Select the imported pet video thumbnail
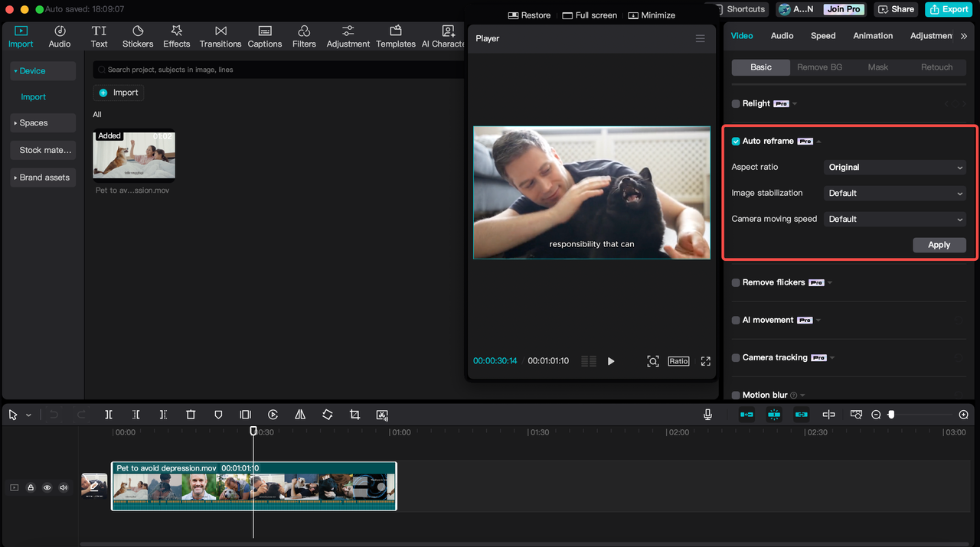 [134, 155]
